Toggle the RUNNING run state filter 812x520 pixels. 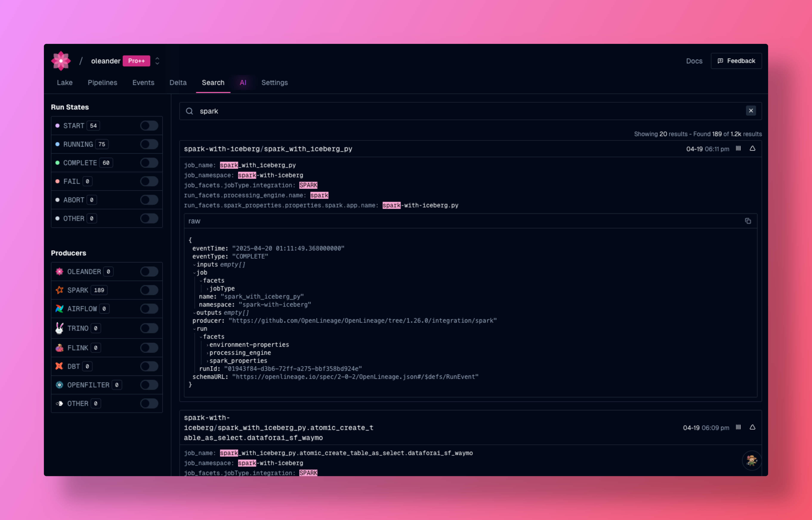pyautogui.click(x=149, y=144)
